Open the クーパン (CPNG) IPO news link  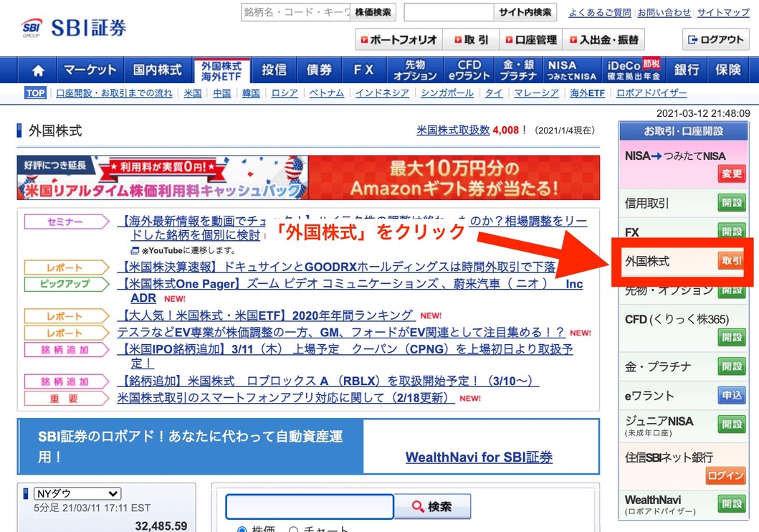345,356
